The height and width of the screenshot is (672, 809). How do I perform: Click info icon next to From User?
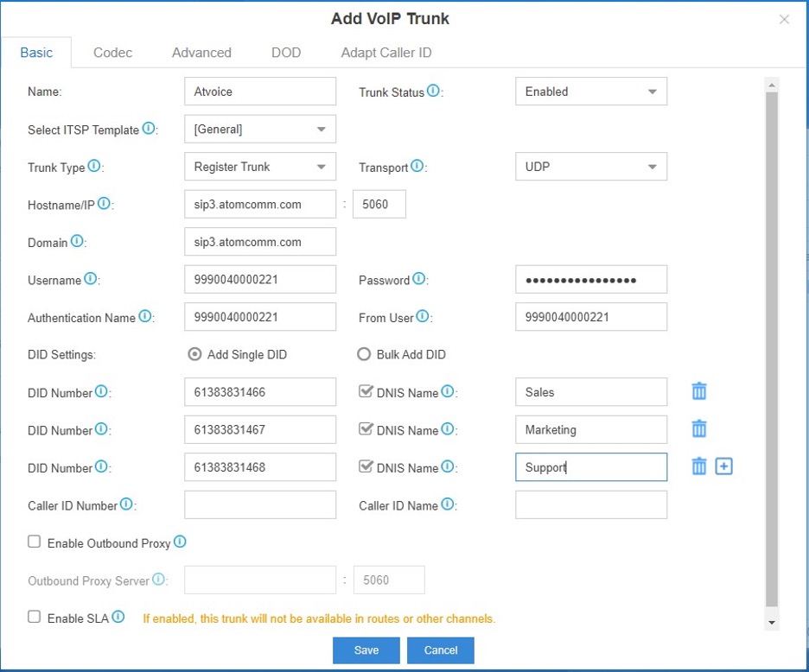[x=423, y=316]
